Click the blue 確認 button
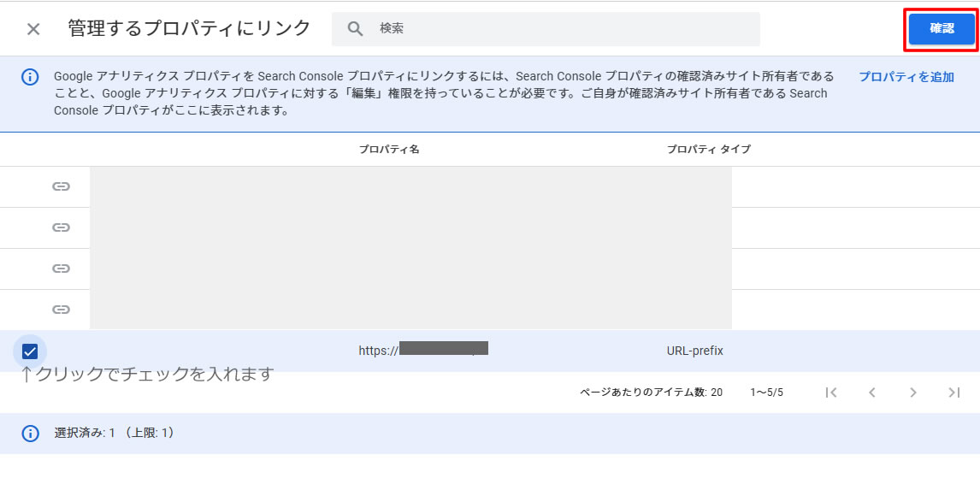This screenshot has height=490, width=980. (942, 29)
